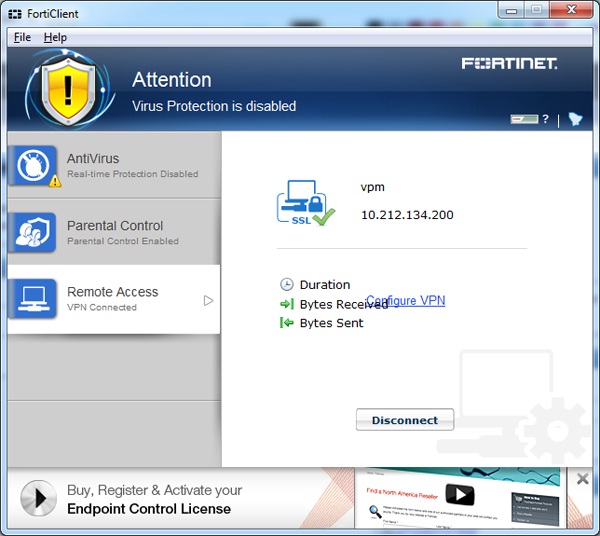Click the vpm connection name
Screen dimensions: 600x536
click(x=372, y=187)
